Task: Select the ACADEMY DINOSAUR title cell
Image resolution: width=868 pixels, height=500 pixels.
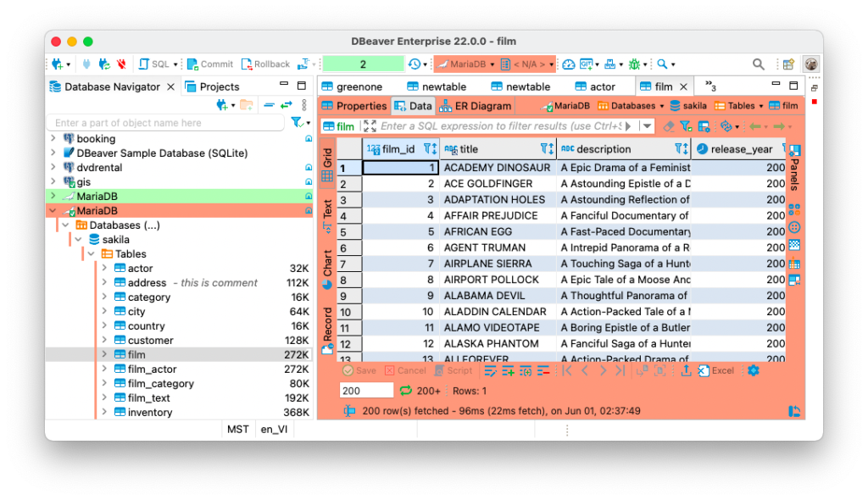Action: point(498,168)
